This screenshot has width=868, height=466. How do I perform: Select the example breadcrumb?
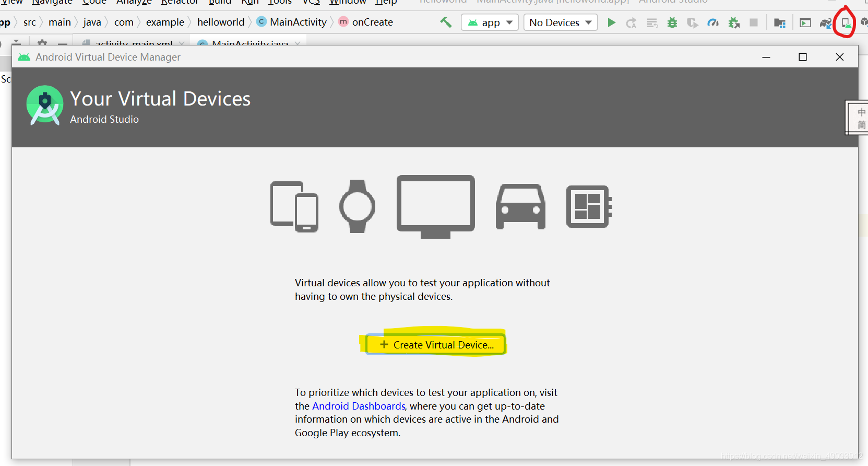tap(165, 22)
